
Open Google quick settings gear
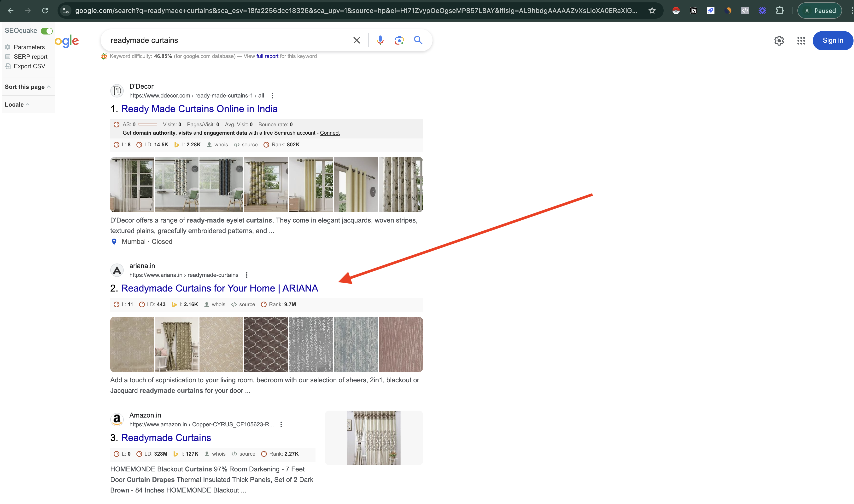click(779, 40)
